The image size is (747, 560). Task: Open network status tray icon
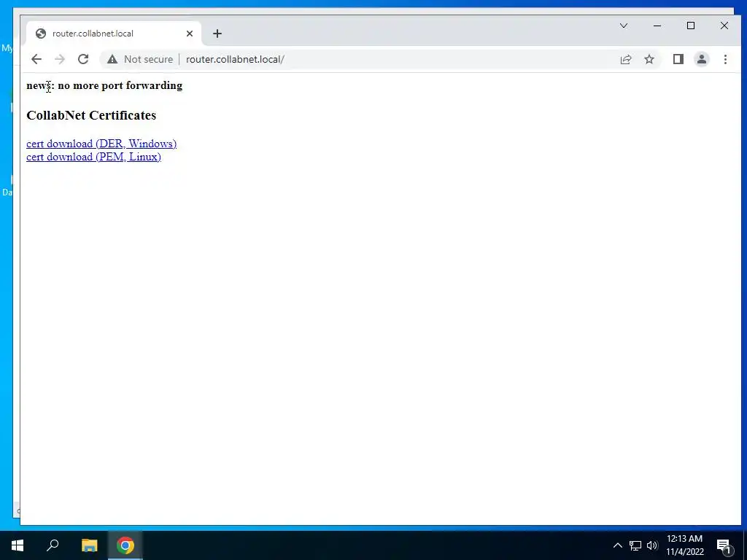tap(635, 545)
